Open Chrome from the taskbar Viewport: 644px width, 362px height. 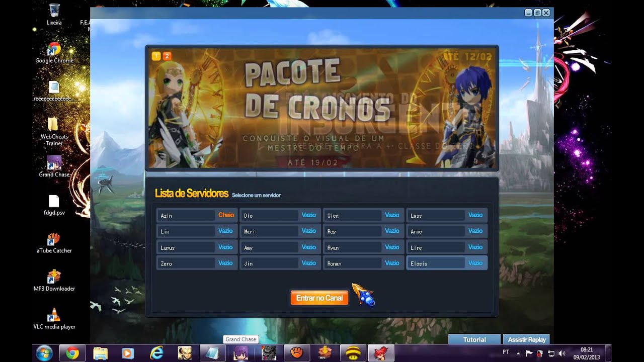coord(72,353)
